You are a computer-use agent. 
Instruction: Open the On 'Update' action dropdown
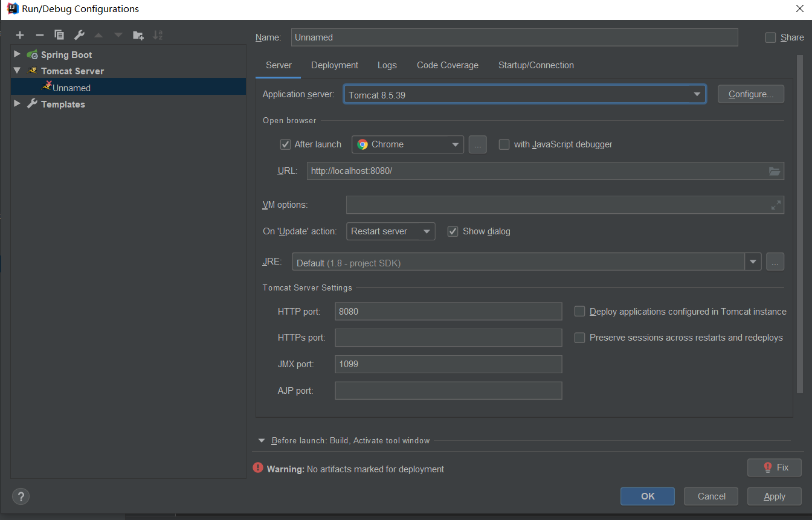(x=391, y=231)
